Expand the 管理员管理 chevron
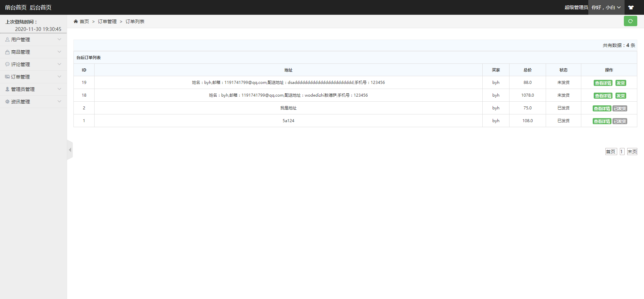This screenshot has width=644, height=299. click(x=59, y=89)
